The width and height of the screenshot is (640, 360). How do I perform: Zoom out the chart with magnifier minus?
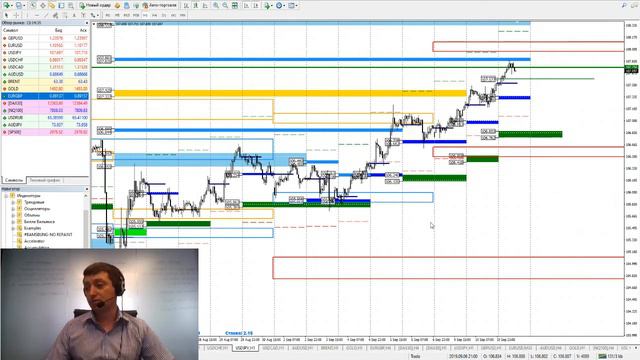point(225,5)
